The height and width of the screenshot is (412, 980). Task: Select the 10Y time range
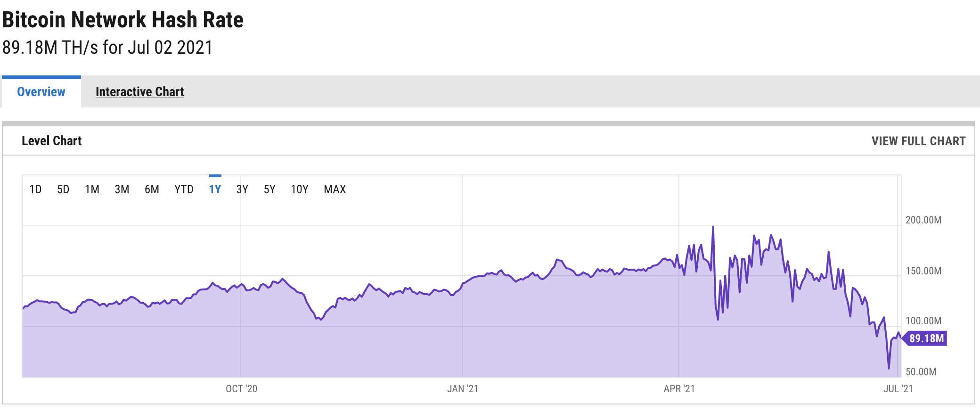pos(299,190)
